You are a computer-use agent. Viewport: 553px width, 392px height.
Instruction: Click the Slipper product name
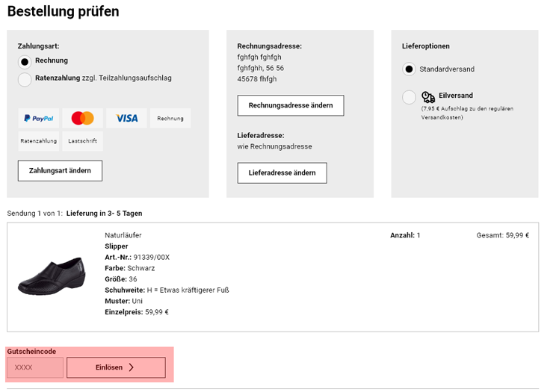(x=117, y=246)
